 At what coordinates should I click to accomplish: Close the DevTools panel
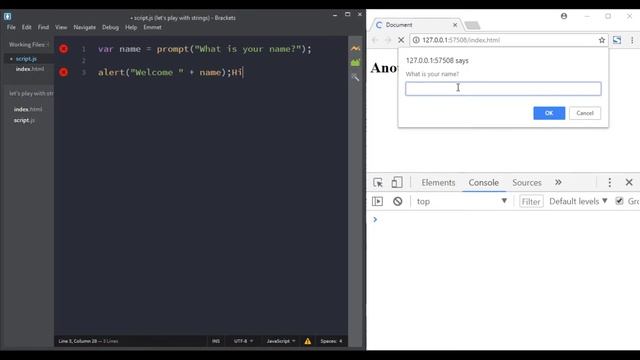(x=629, y=182)
